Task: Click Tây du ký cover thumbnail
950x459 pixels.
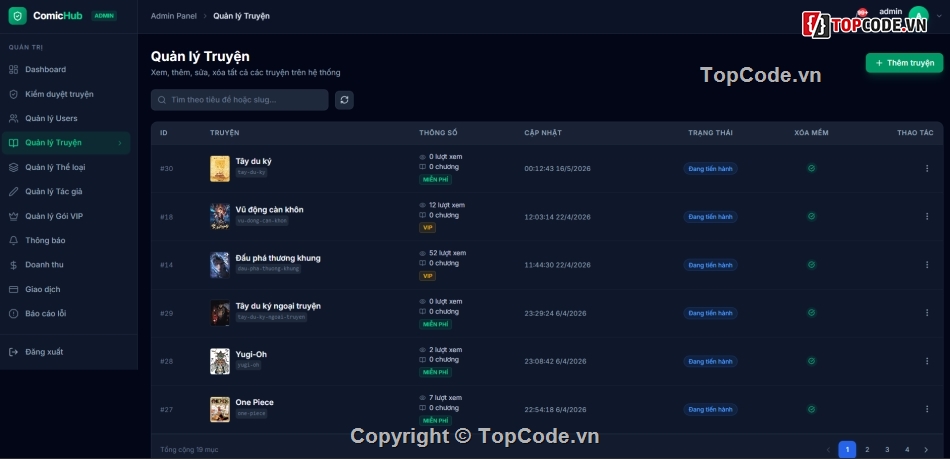Action: pyautogui.click(x=220, y=168)
